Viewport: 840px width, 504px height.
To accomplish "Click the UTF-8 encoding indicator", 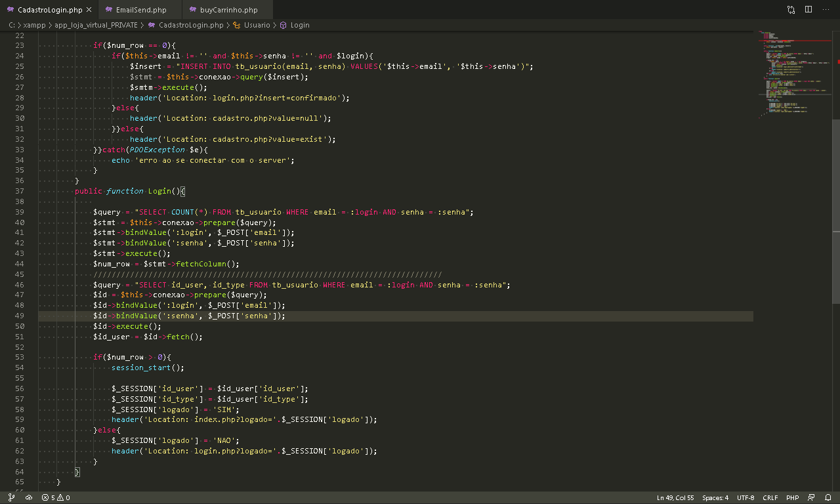I will tap(747, 497).
